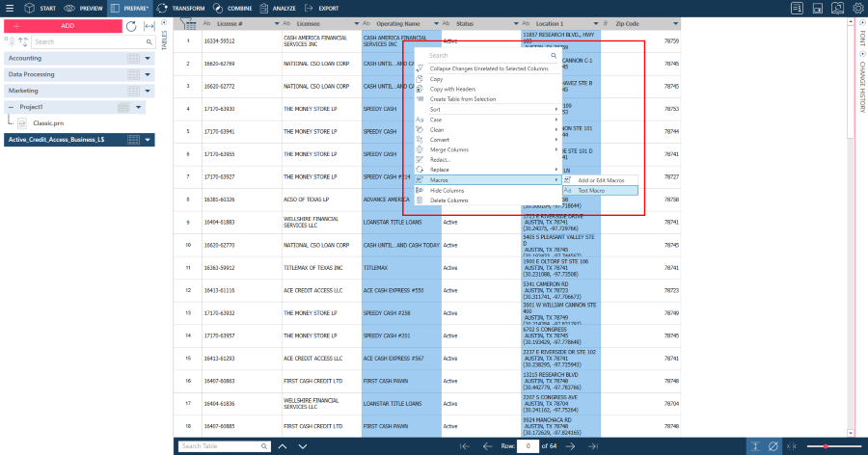Switch to the ANALYZE stage
Viewport: 868px width, 455px height.
point(278,9)
